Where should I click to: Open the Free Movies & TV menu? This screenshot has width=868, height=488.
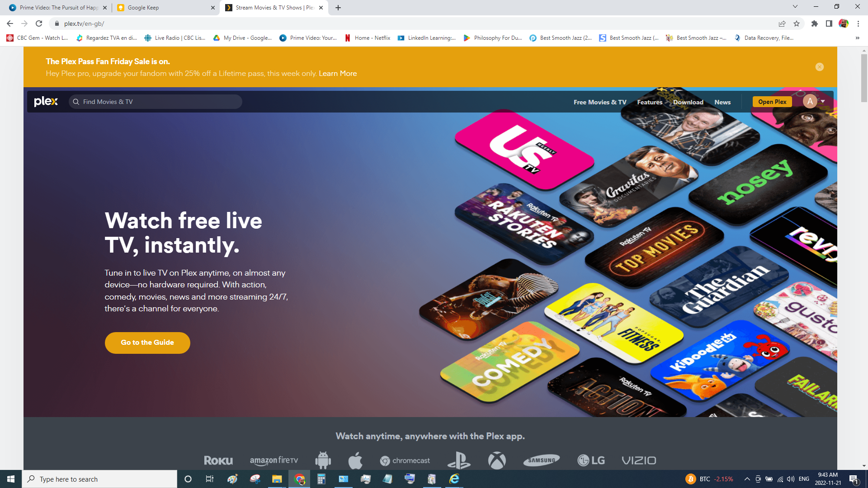(600, 102)
